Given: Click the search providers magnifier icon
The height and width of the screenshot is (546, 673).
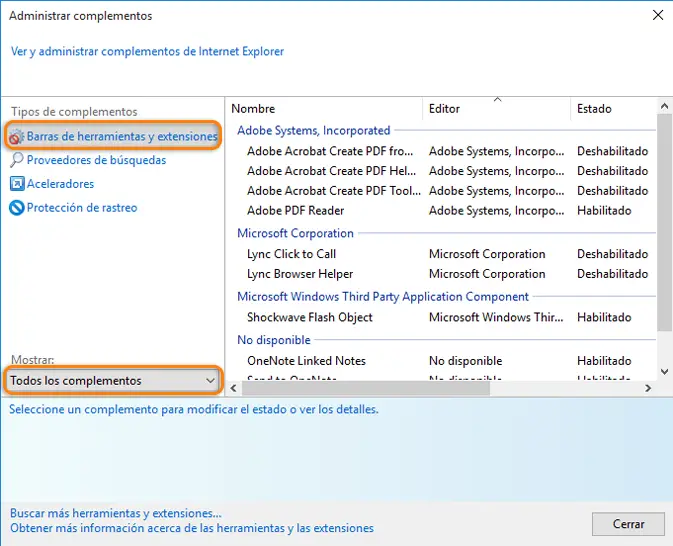Looking at the screenshot, I should click(x=16, y=160).
